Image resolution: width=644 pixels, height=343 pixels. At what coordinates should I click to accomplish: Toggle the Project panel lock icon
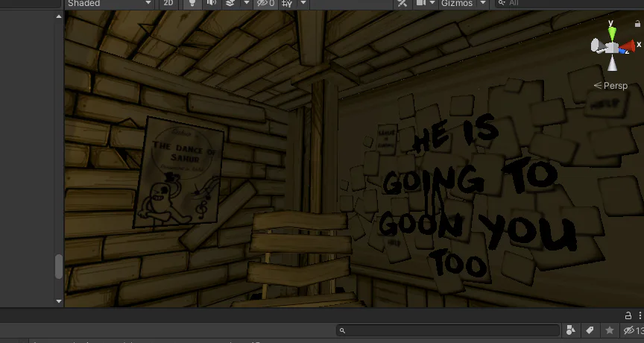click(x=628, y=315)
